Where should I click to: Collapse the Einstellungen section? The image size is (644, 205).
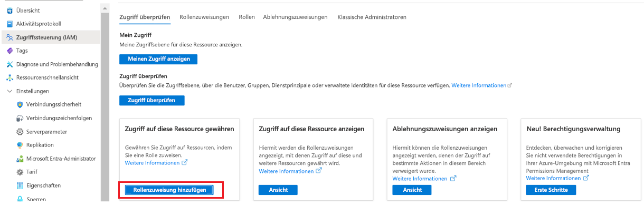pyautogui.click(x=10, y=91)
